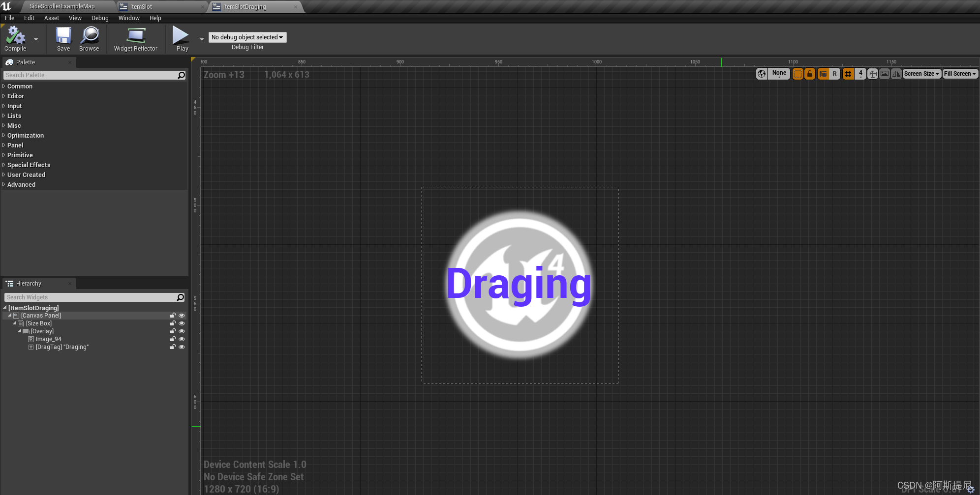Open Play options dropdown arrow
Image resolution: width=980 pixels, height=495 pixels.
point(201,39)
